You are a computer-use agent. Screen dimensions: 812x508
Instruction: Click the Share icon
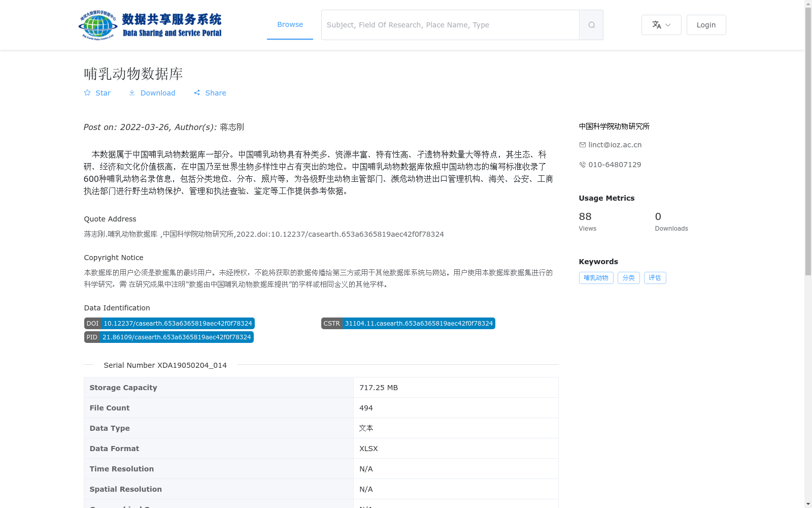pos(197,92)
